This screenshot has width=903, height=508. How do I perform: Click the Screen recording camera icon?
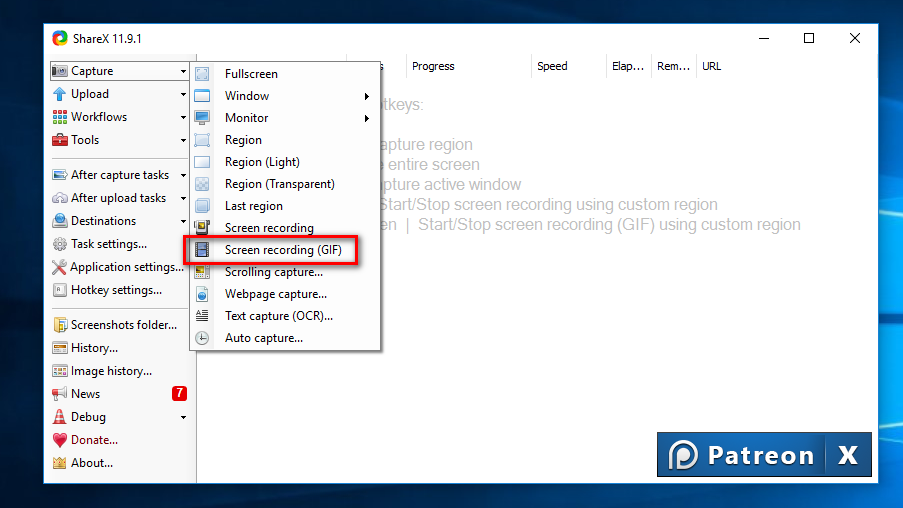coord(202,228)
